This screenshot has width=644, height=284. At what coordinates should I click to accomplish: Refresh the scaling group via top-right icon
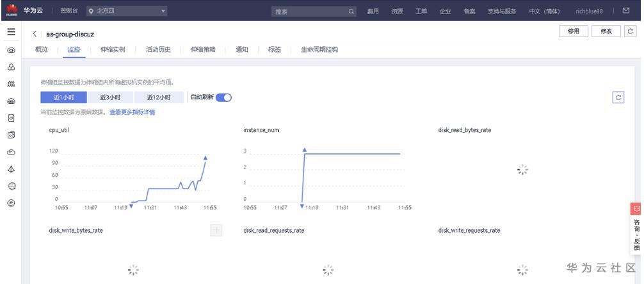630,31
